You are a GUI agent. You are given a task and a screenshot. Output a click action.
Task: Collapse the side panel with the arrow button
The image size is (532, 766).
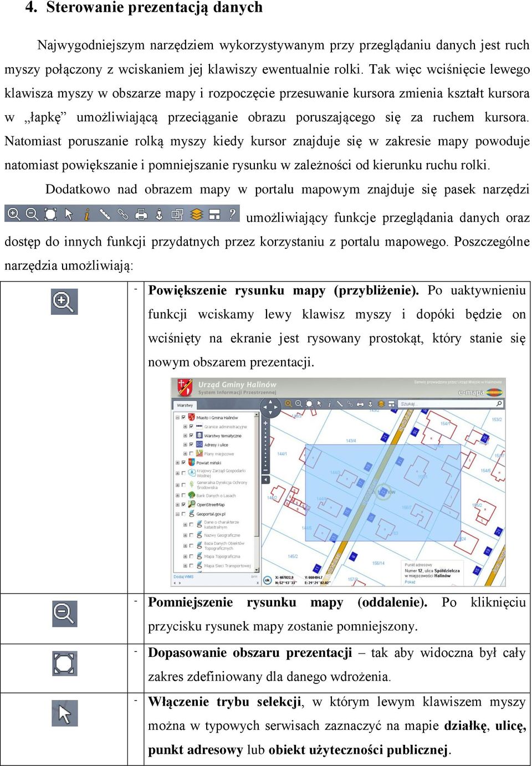click(265, 479)
